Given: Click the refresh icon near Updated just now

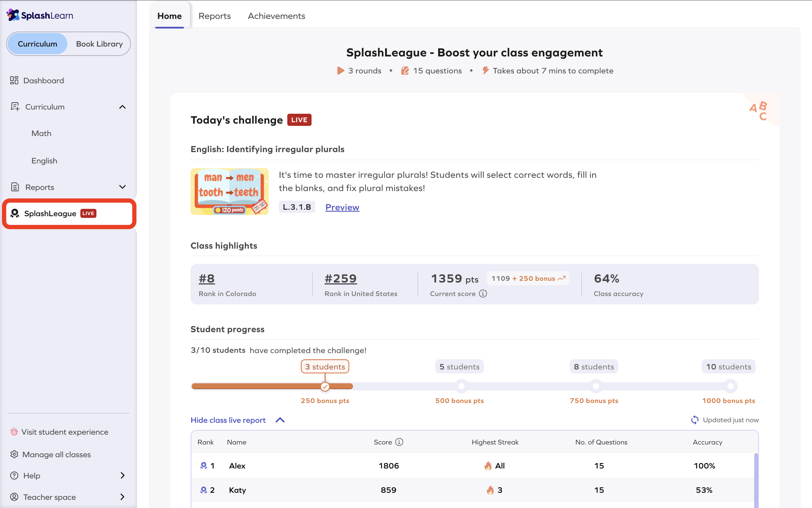Looking at the screenshot, I should (694, 420).
